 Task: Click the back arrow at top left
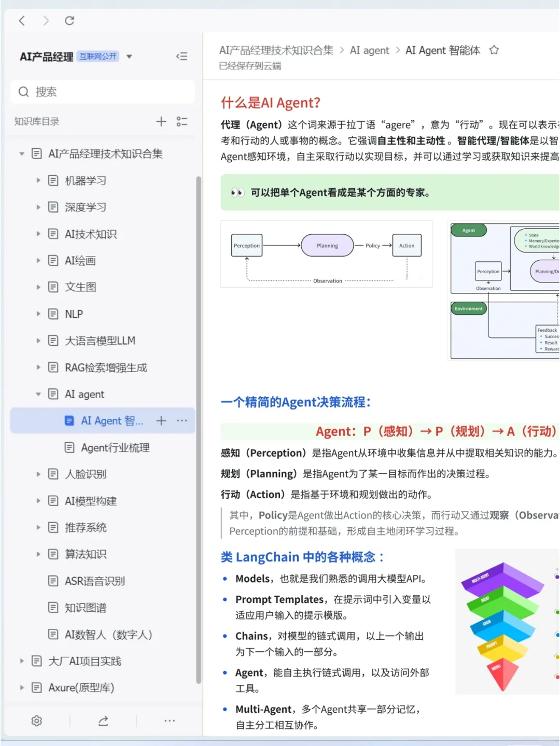(x=21, y=21)
